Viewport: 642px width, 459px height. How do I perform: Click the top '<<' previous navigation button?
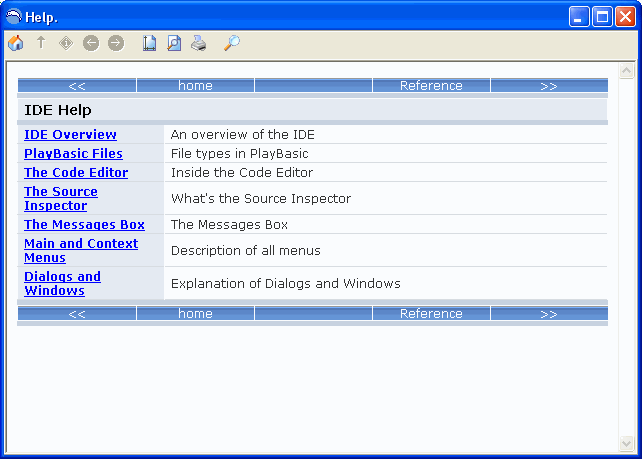pyautogui.click(x=77, y=86)
